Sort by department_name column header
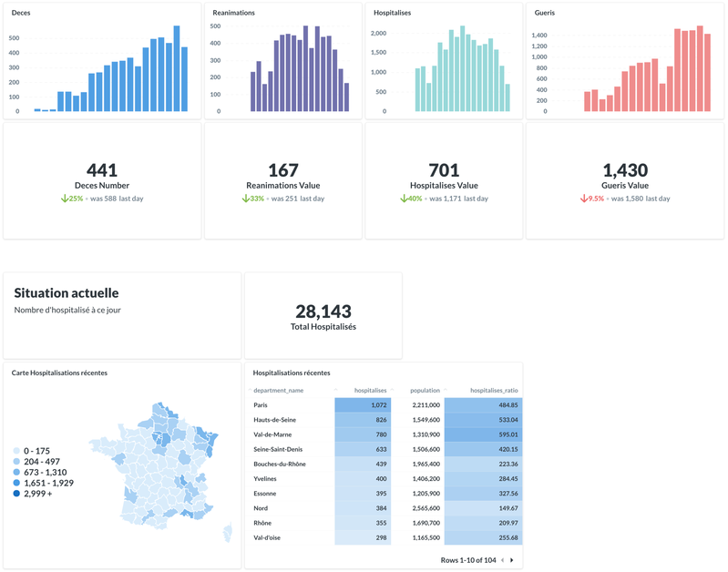Screen dimensions: 728x572 coord(278,391)
